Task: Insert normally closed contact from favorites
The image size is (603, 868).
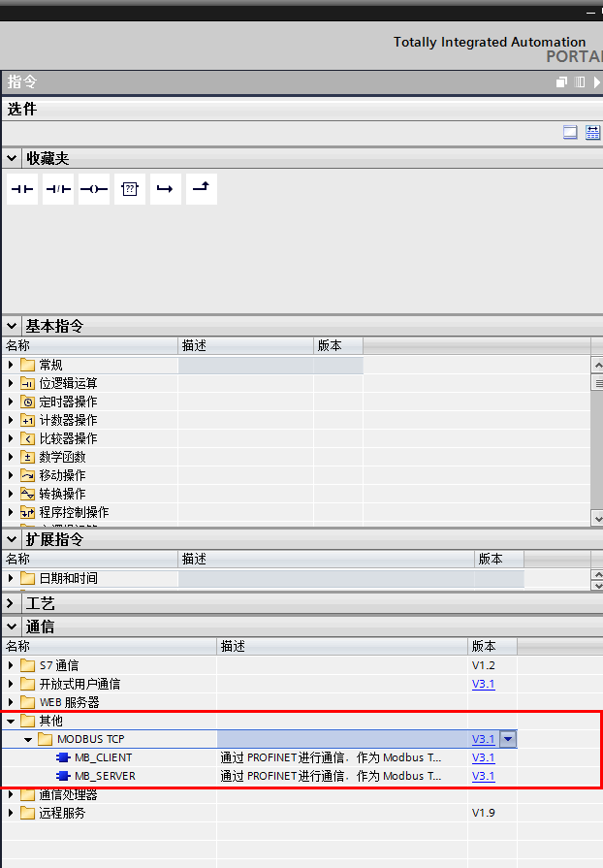Action: [x=58, y=189]
